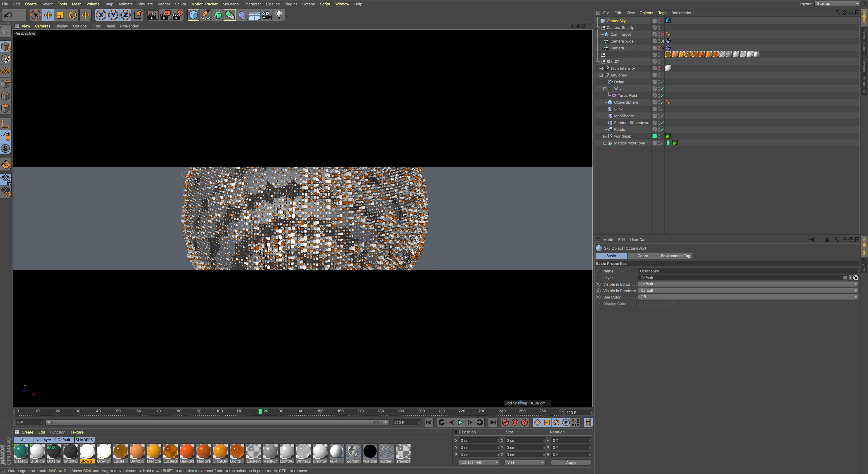Toggle Blink effector enable checkmark
The height and width of the screenshot is (474, 868).
(x=662, y=109)
